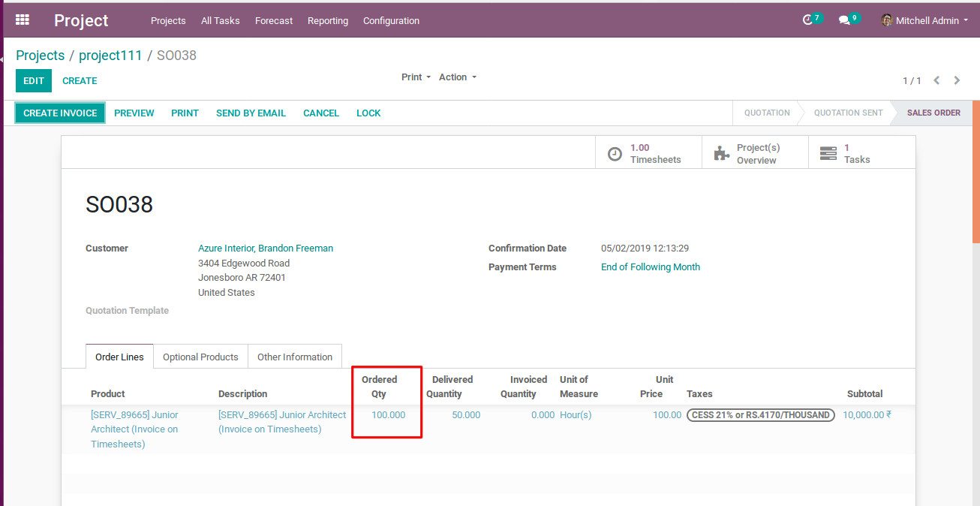Viewport: 980px width, 506px height.
Task: Click the Subtotal column header
Action: [864, 394]
